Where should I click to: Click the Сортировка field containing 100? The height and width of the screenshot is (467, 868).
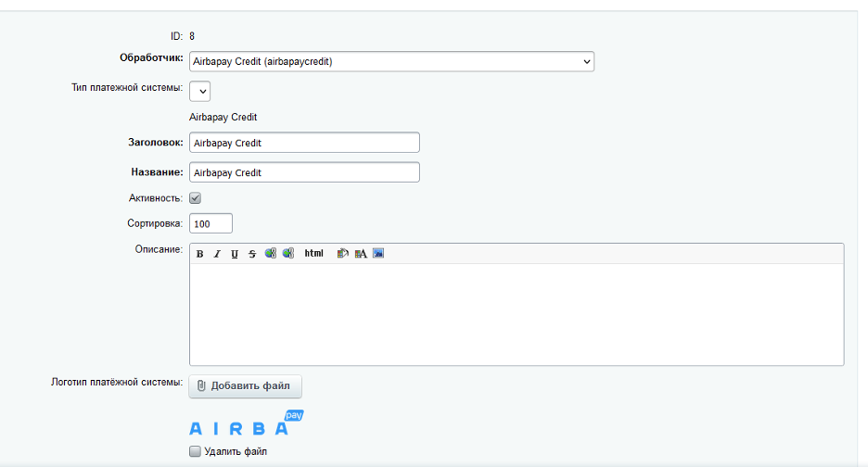point(211,223)
